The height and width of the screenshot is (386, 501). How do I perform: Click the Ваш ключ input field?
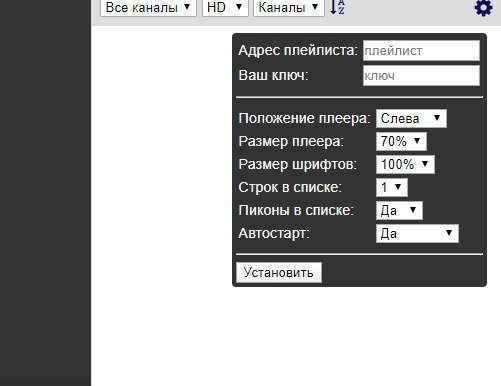(421, 76)
